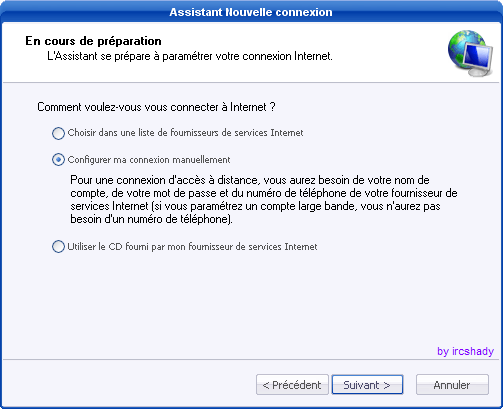
Task: Go back with the Précédent button
Action: (292, 385)
